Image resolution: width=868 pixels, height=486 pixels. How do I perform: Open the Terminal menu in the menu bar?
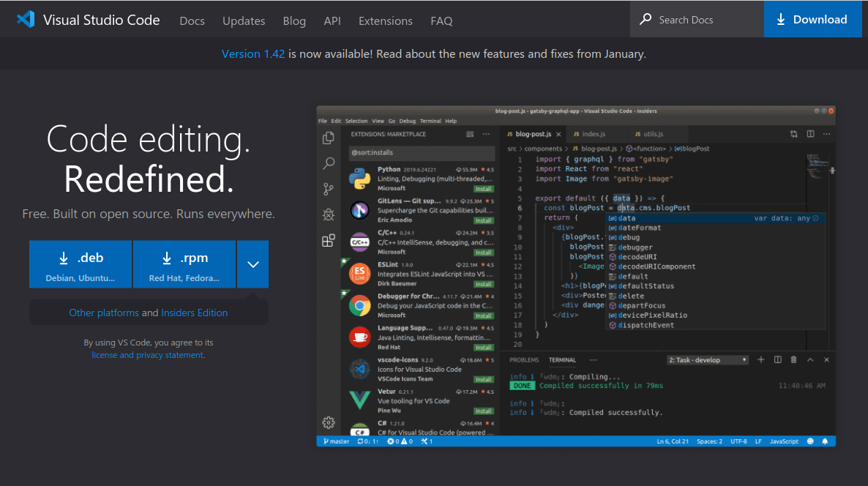430,121
